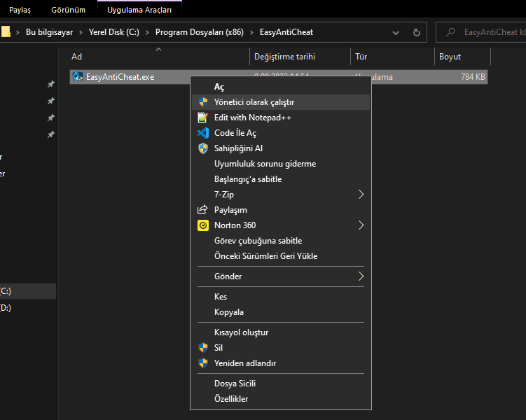
Task: Expand the Gönder submenu arrow
Action: coord(361,276)
